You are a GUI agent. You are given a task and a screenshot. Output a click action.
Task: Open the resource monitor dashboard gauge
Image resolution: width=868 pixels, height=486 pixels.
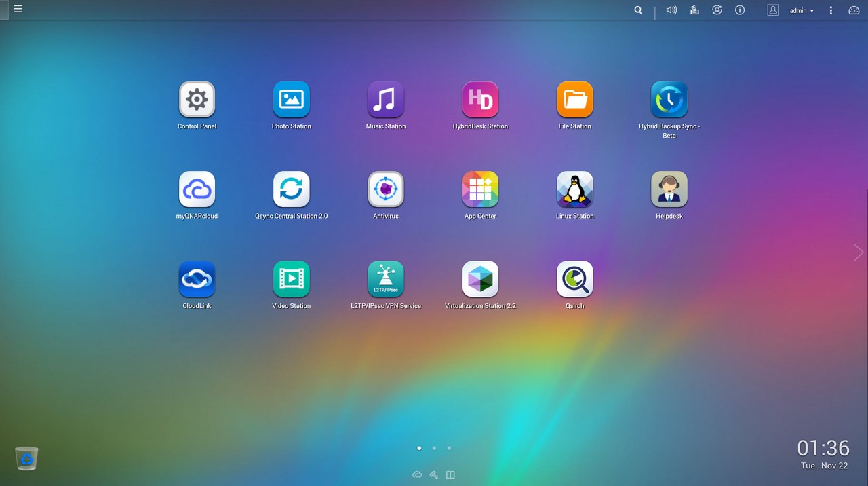[x=854, y=10]
